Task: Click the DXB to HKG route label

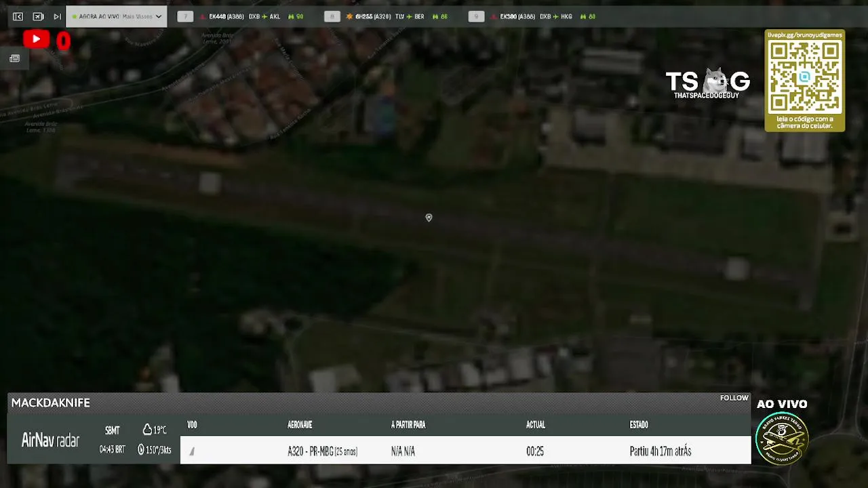Action: (555, 16)
